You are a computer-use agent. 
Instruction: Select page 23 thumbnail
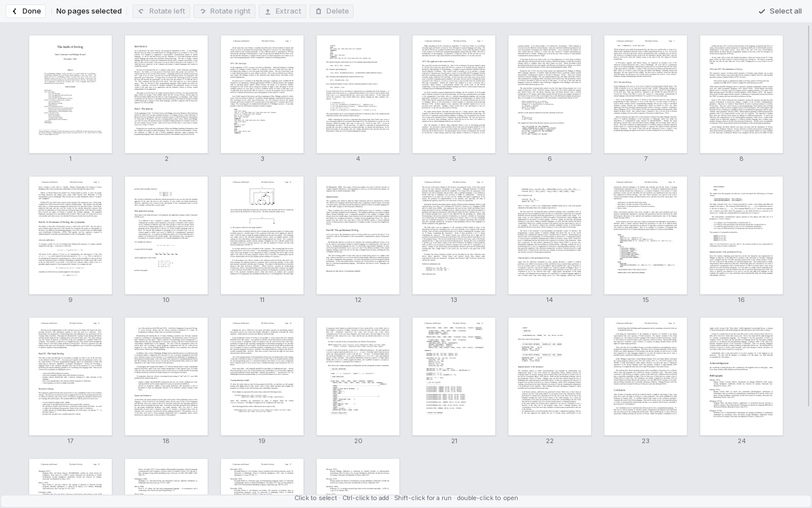tap(646, 376)
